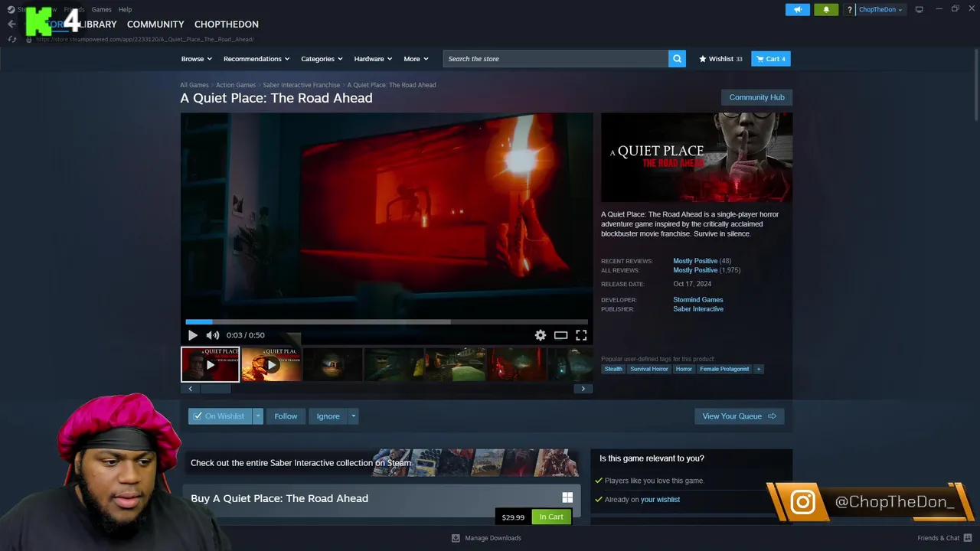This screenshot has width=980, height=551.
Task: Seek on the video progress bar
Action: (387, 322)
